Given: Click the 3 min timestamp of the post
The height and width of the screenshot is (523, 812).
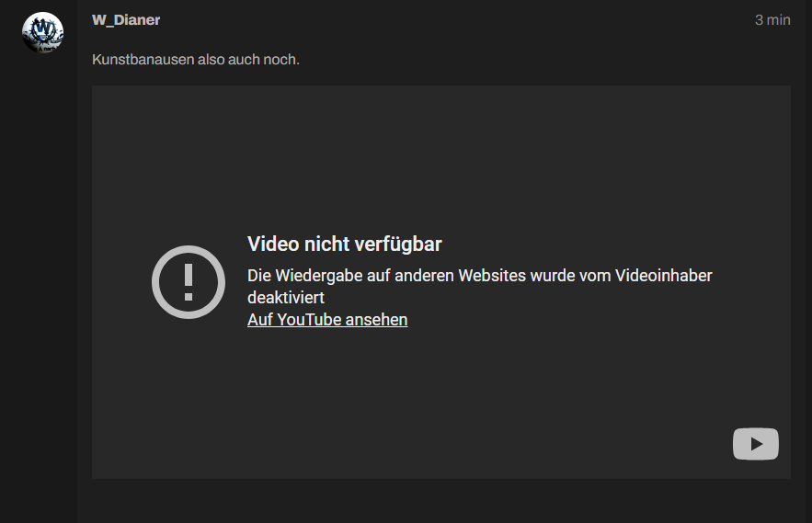Looking at the screenshot, I should [x=772, y=19].
